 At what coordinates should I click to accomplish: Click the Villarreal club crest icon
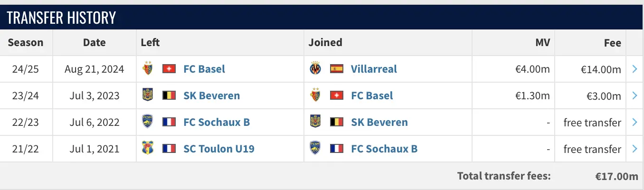315,69
